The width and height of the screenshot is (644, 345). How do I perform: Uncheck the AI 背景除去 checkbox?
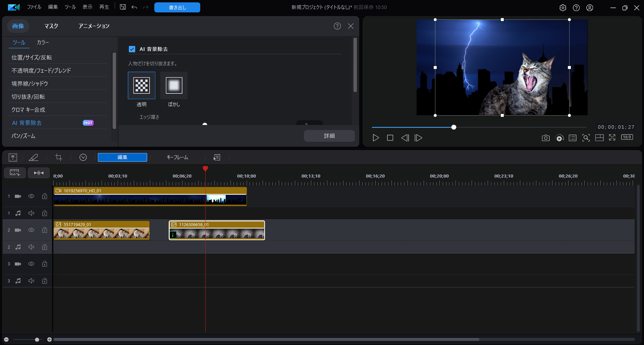pos(132,49)
